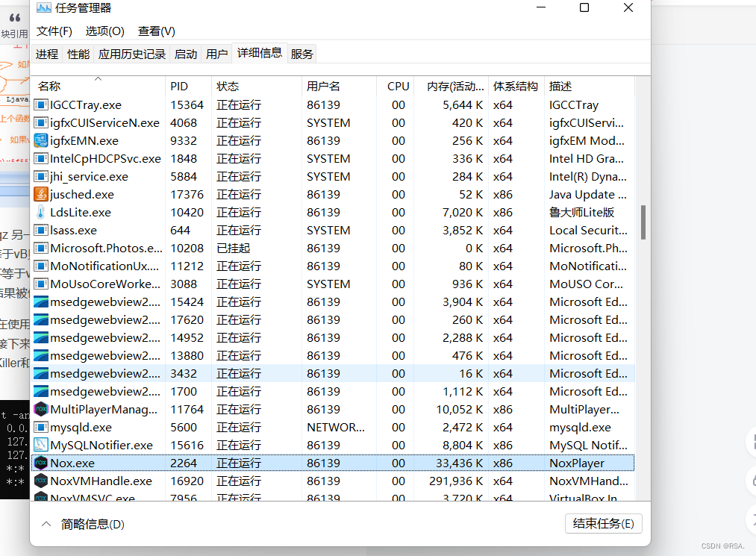756x556 pixels.
Task: Select the mysqld.exe process name
Action: pos(81,427)
